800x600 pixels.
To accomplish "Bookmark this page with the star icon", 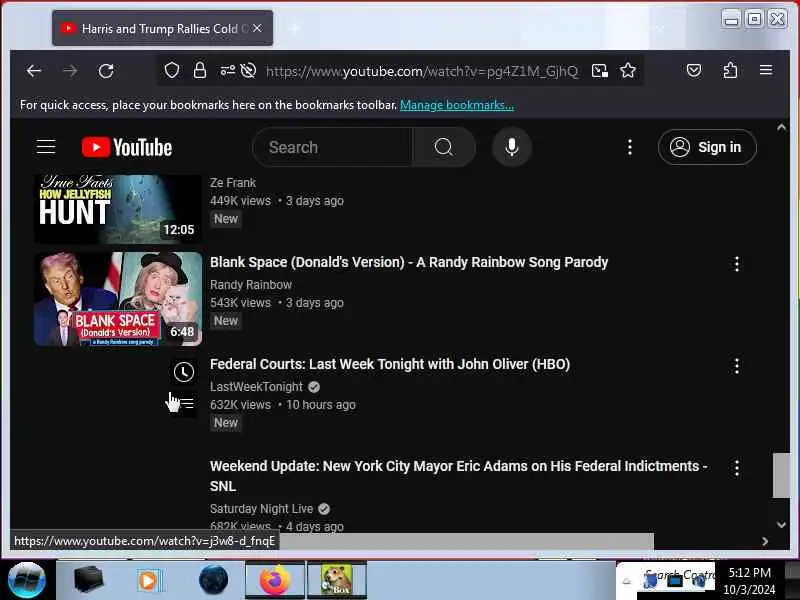I will pos(628,70).
